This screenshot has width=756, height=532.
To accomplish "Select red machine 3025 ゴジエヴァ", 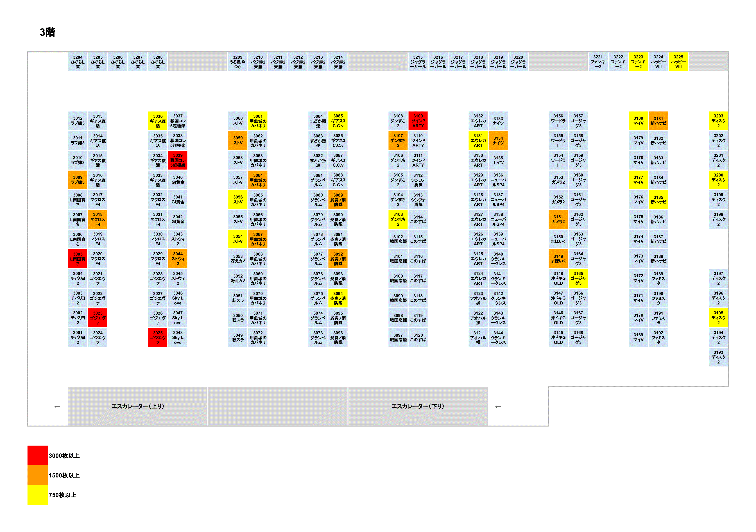I will [158, 338].
